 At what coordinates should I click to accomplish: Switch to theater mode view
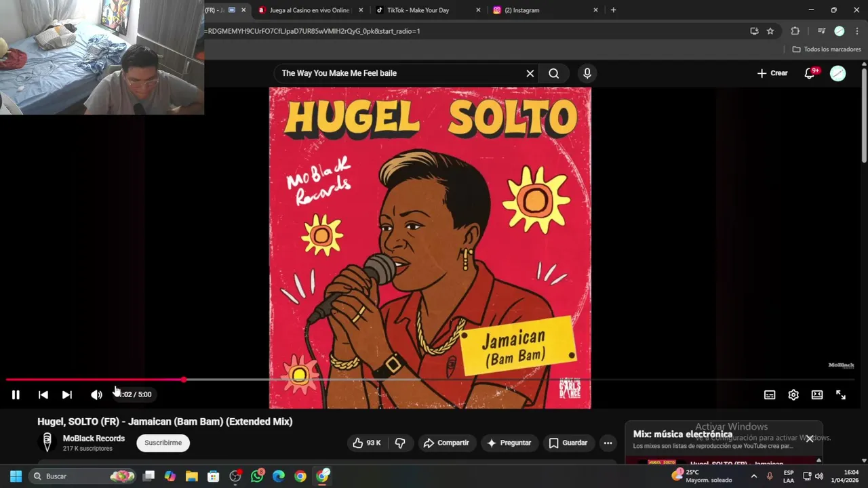[x=817, y=394]
